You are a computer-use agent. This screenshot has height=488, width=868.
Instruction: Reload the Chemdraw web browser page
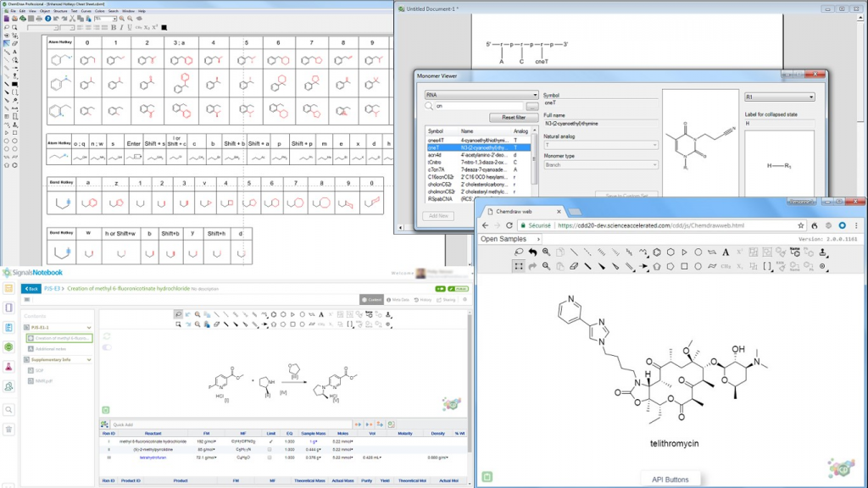coord(509,225)
